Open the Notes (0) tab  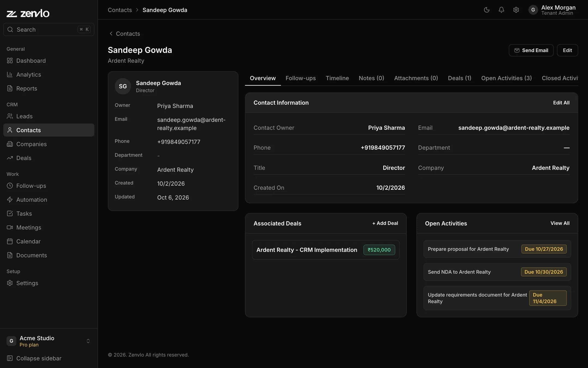[371, 78]
